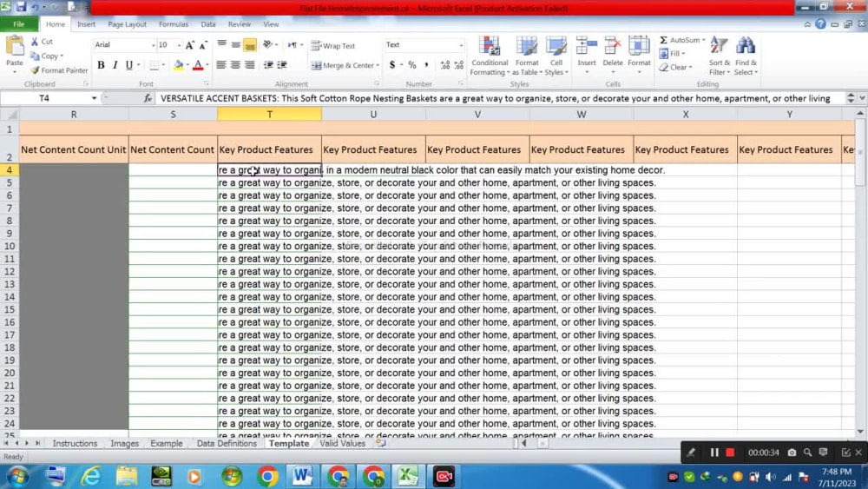Click the Delete cells icon

[x=612, y=47]
